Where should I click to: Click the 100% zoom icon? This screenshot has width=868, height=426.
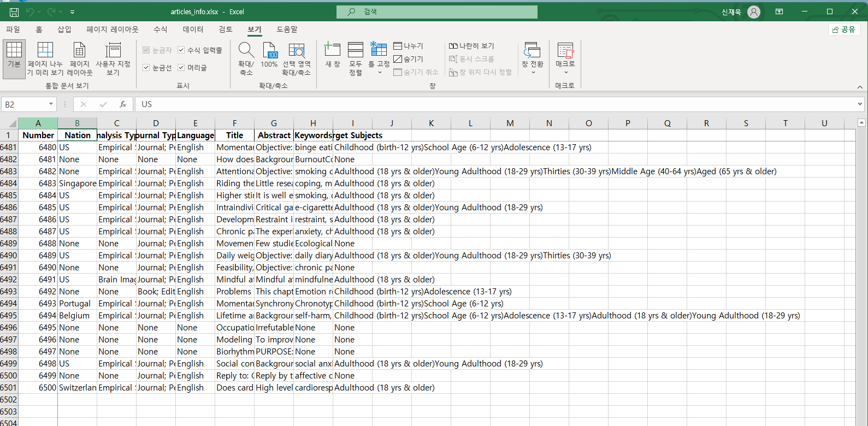pyautogui.click(x=269, y=51)
